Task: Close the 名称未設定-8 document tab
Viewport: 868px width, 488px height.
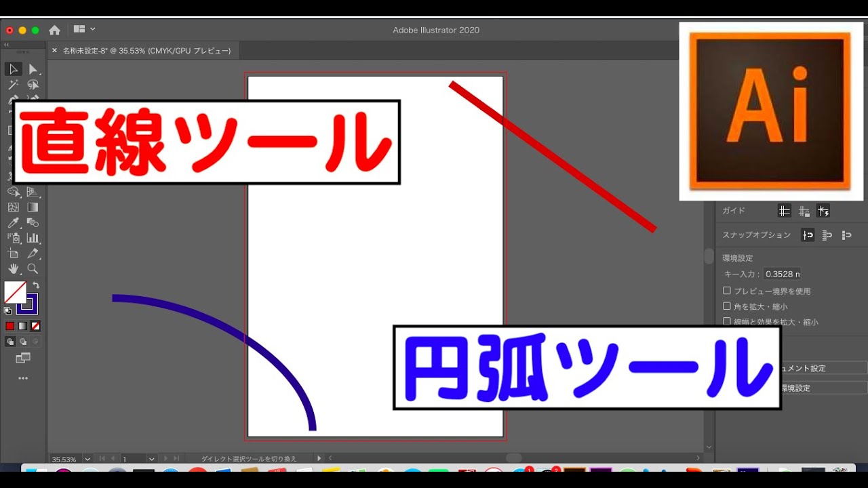Action: [54, 51]
